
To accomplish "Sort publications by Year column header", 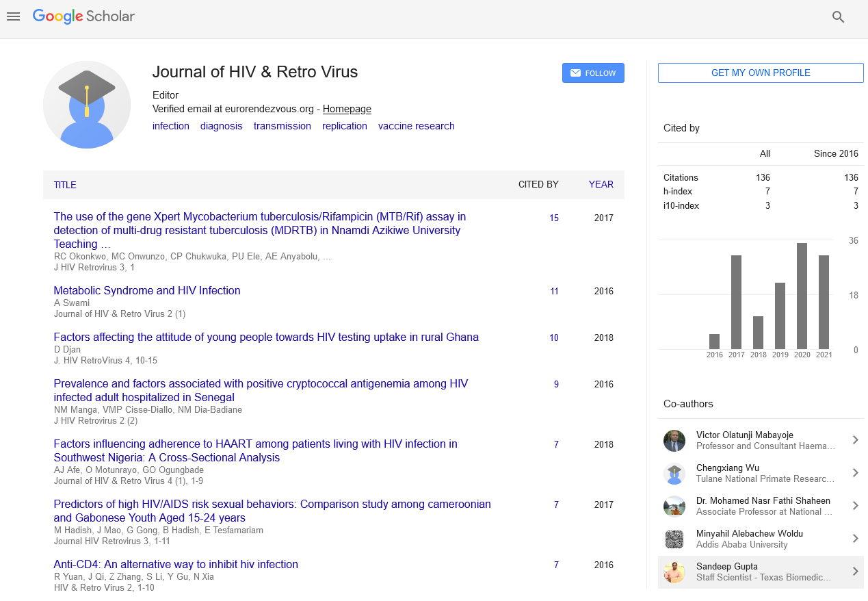I will point(601,185).
